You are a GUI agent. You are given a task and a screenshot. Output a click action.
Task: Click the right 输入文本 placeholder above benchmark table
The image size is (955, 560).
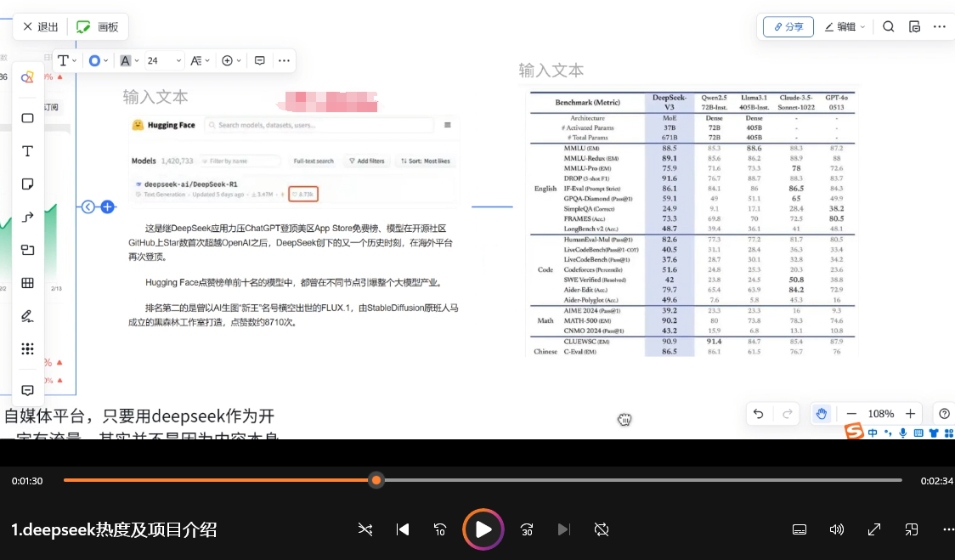551,71
